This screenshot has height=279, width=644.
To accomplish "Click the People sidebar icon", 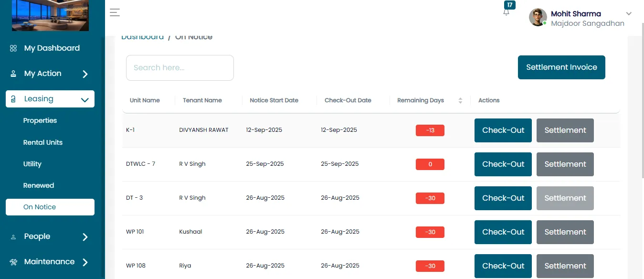I will coord(13,236).
